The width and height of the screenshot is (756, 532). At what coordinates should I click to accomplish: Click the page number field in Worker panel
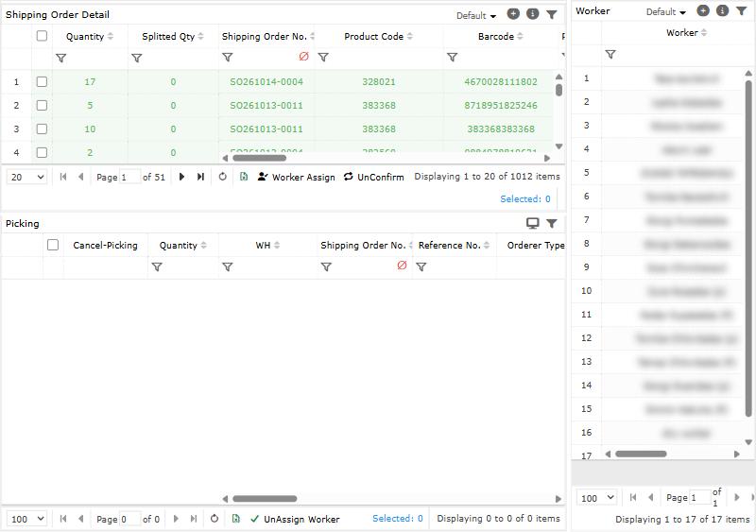tap(700, 498)
